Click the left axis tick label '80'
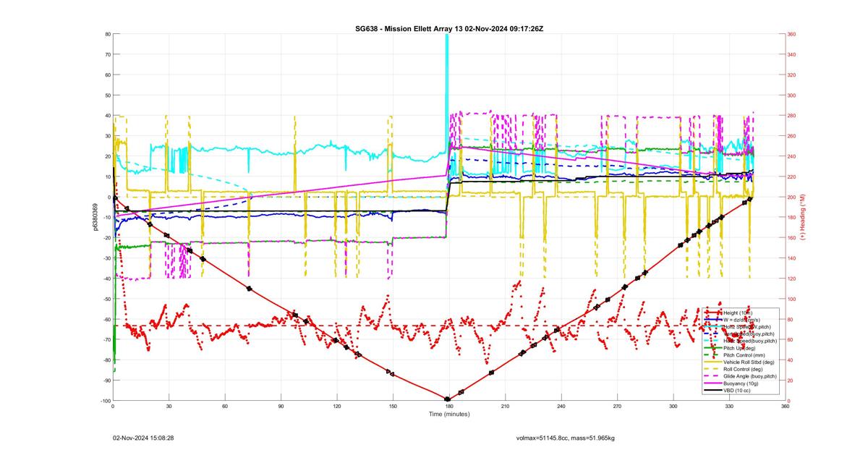Image resolution: width=868 pixels, height=450 pixels. (106, 34)
